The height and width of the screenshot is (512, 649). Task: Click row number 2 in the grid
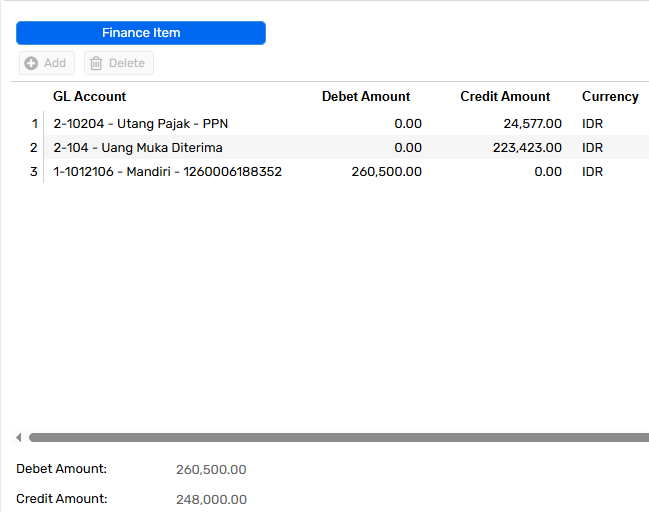point(34,147)
